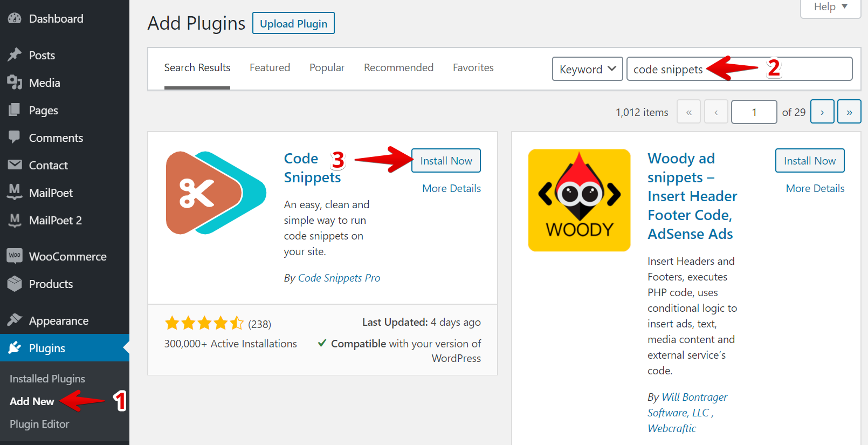
Task: Go to next results page
Action: 822,112
